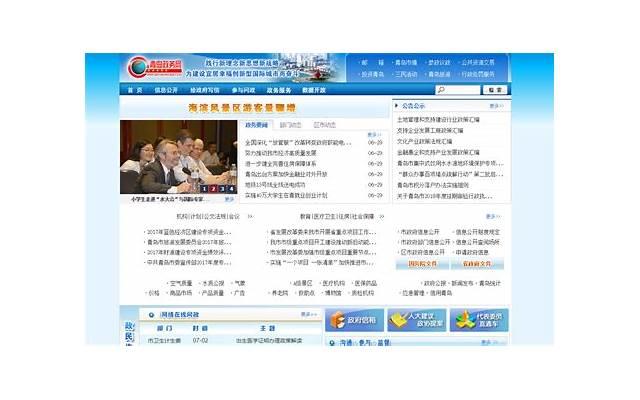
Task: Open the 申请政府信息 link
Action: (472, 252)
